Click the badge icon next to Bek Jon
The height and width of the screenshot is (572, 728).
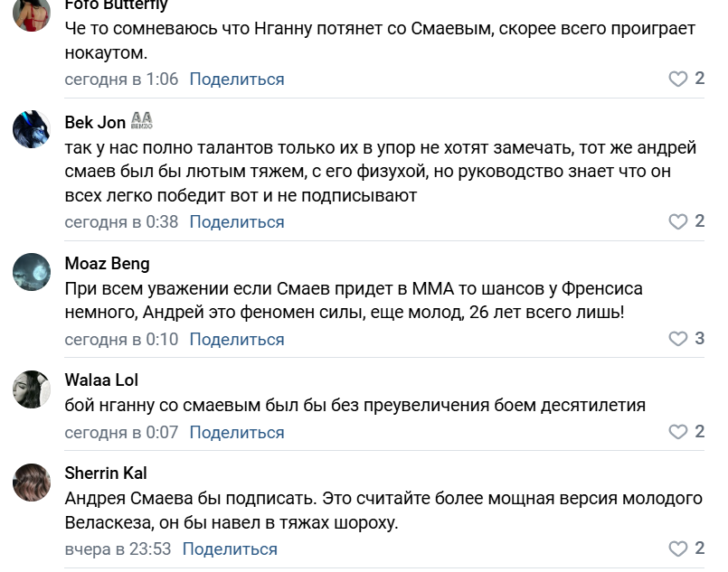coord(142,120)
